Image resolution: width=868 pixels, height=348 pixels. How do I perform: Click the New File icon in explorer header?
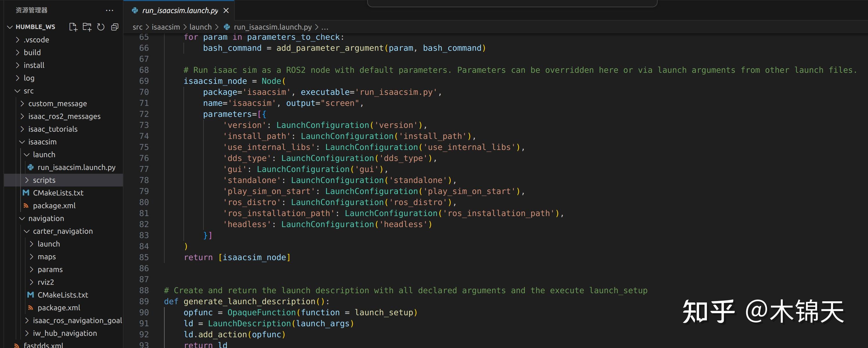73,27
